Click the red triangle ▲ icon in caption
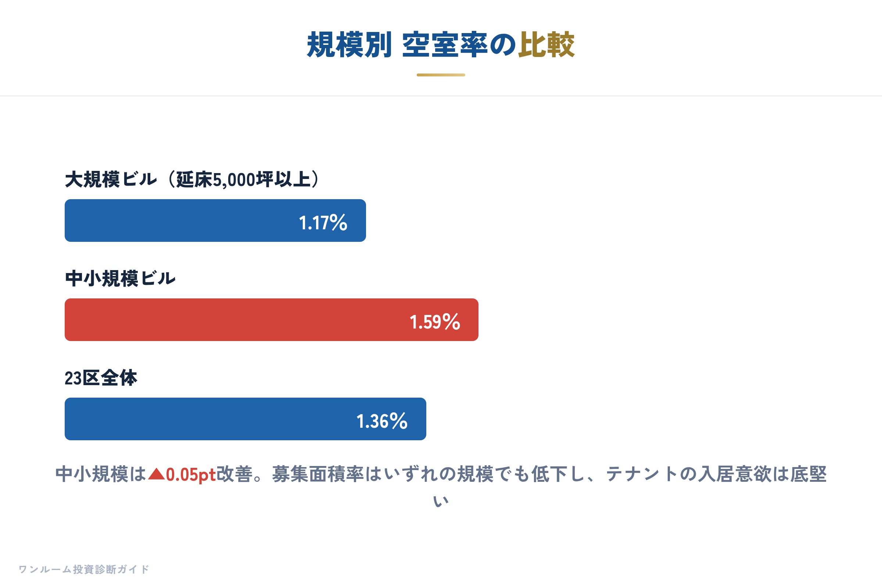 point(157,474)
